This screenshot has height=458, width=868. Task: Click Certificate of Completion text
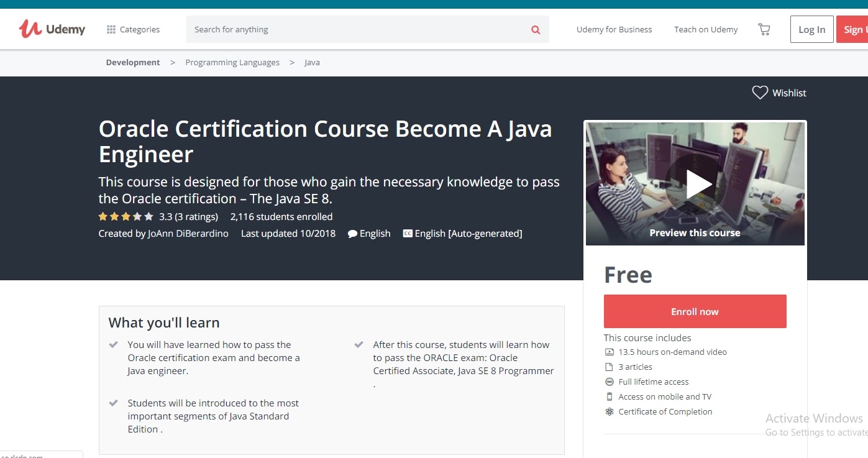point(665,411)
